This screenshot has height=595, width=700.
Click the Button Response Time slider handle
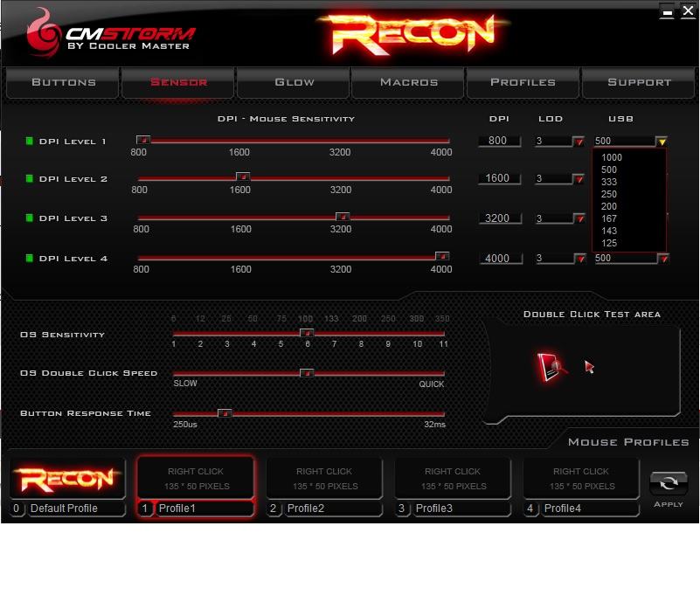[x=225, y=413]
